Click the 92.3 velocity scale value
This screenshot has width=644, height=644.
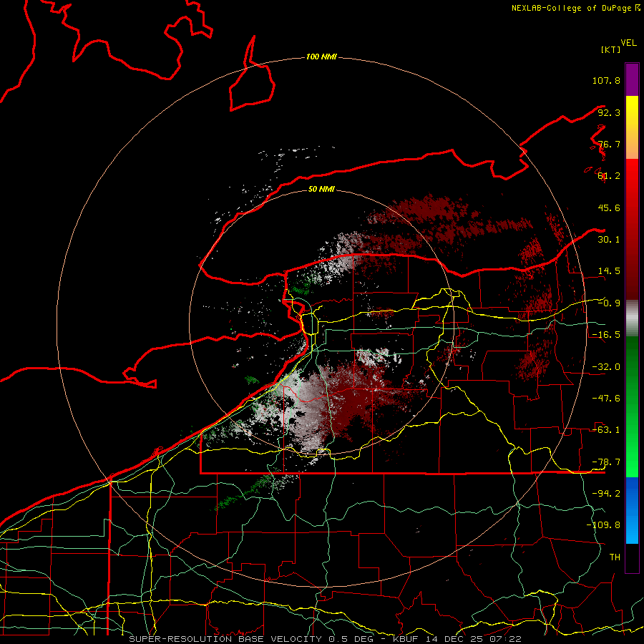(609, 112)
